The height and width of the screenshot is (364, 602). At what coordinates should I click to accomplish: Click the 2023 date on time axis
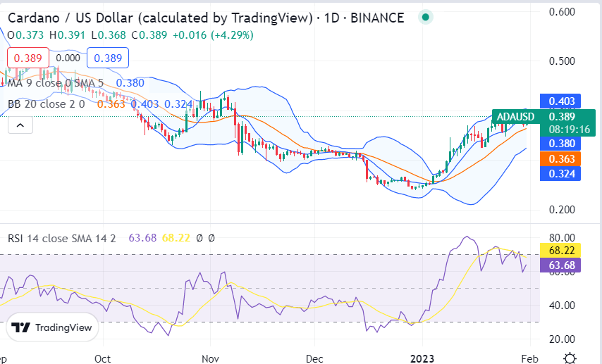[422, 358]
